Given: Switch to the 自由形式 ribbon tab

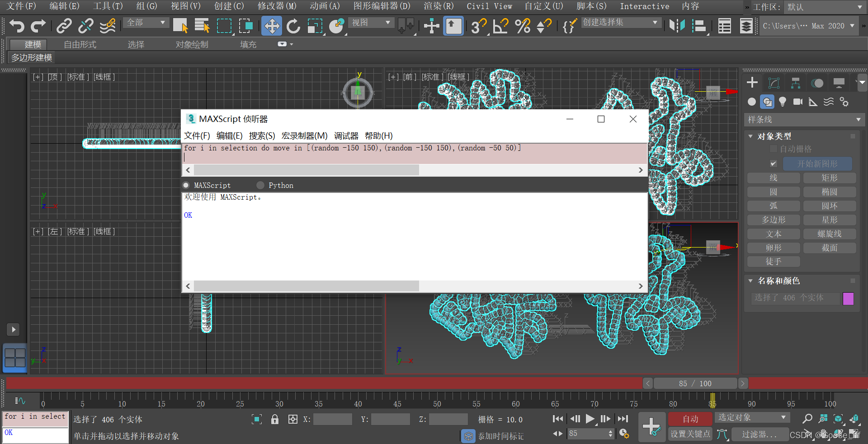Looking at the screenshot, I should pyautogui.click(x=80, y=44).
